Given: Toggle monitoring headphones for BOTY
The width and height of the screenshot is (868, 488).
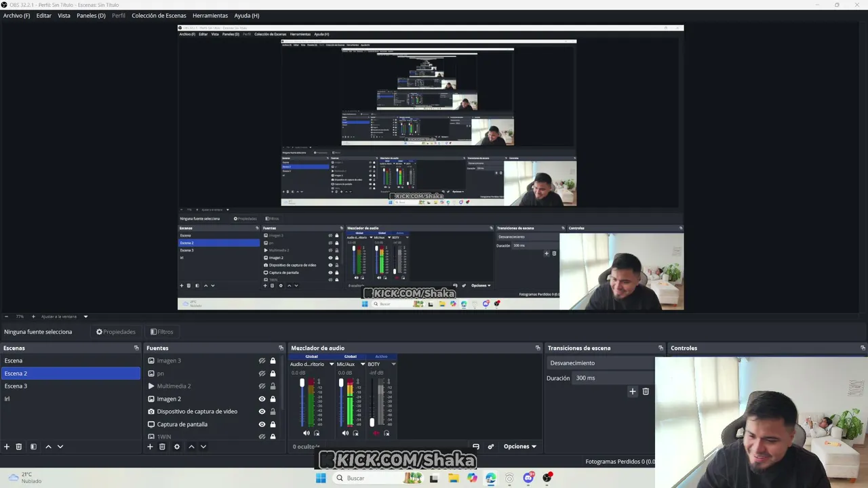Looking at the screenshot, I should coord(387,433).
